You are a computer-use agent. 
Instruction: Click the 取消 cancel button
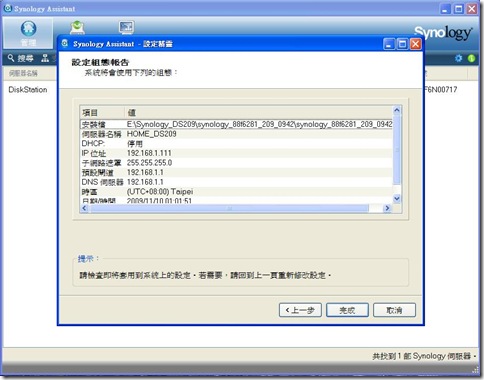(394, 310)
